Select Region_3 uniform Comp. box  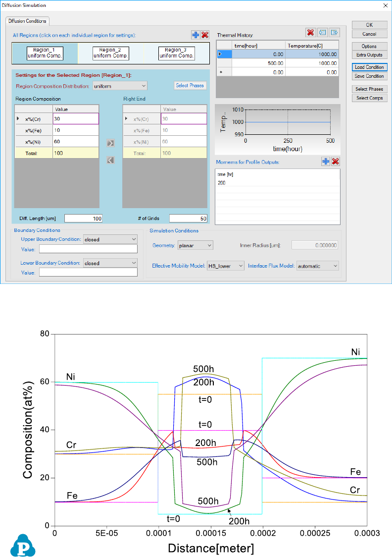pos(177,53)
